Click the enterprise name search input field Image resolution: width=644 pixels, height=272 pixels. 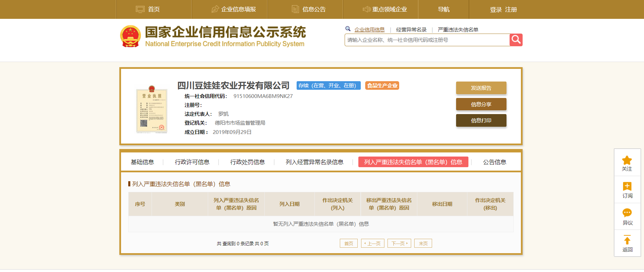(x=427, y=40)
